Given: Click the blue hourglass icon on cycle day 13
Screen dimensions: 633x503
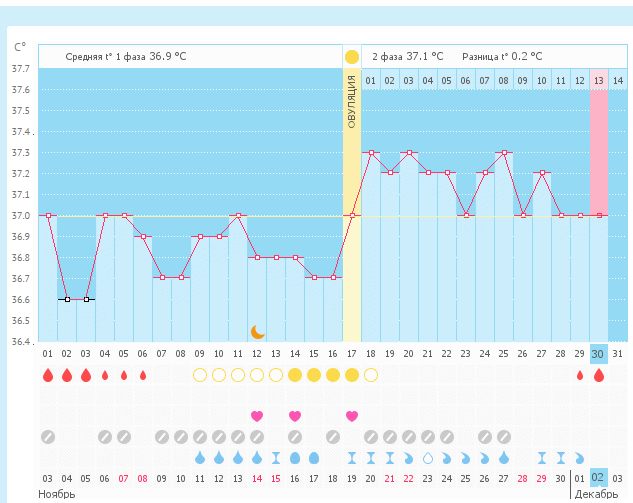Looking at the screenshot, I should pos(276,457).
